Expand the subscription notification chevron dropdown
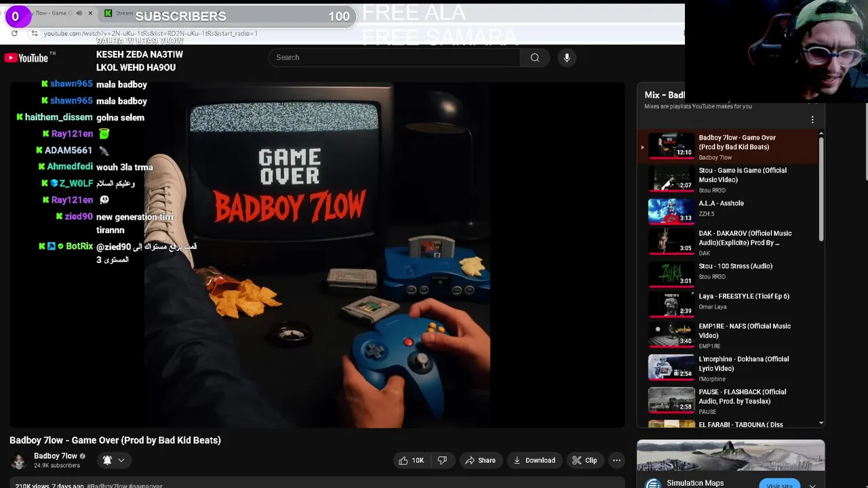868x488 pixels. (121, 460)
